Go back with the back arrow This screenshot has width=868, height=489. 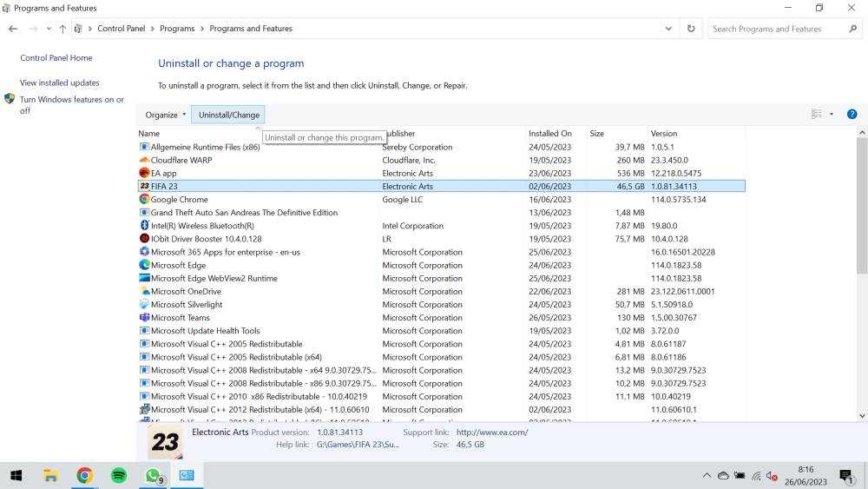(x=13, y=29)
